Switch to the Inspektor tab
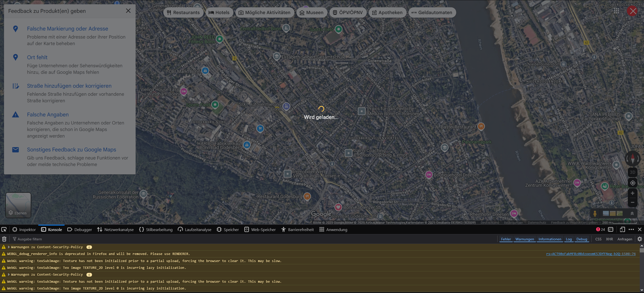The height and width of the screenshot is (293, 644). [24, 230]
